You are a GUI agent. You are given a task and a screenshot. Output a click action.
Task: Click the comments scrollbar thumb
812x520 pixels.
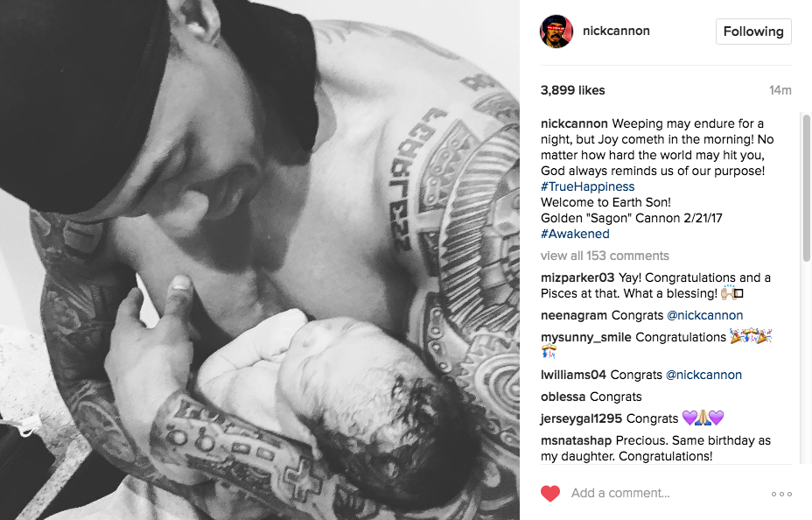coord(806,187)
